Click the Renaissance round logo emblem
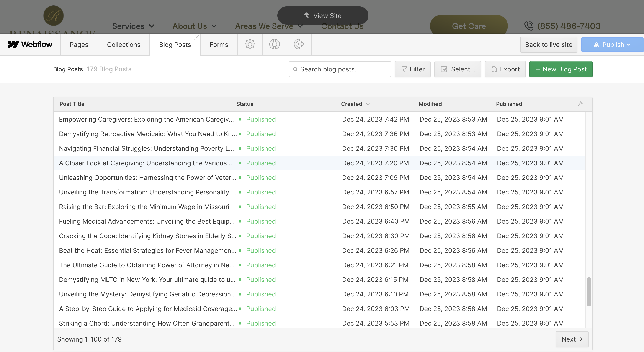The image size is (644, 352). tap(54, 16)
